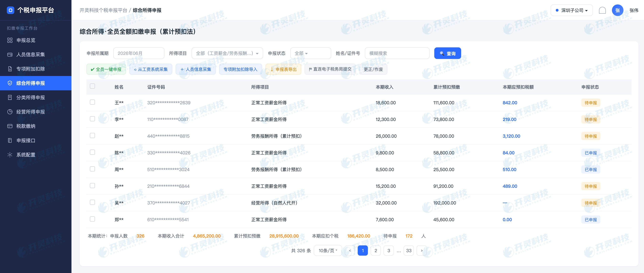The width and height of the screenshot is (644, 273).
Task: Check the row for 赵**
Action: (x=92, y=135)
